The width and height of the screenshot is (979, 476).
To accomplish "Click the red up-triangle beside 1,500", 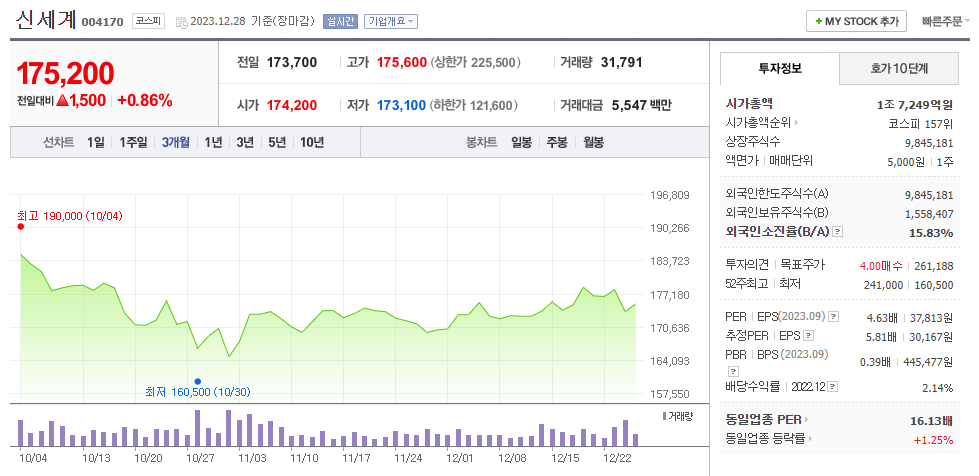I will pyautogui.click(x=62, y=101).
